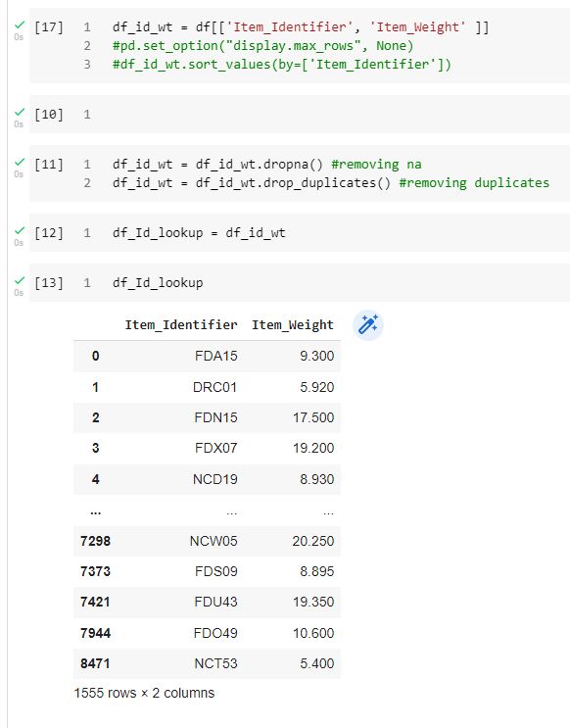Click the NCT53 table cell
The image size is (570, 728).
click(215, 663)
